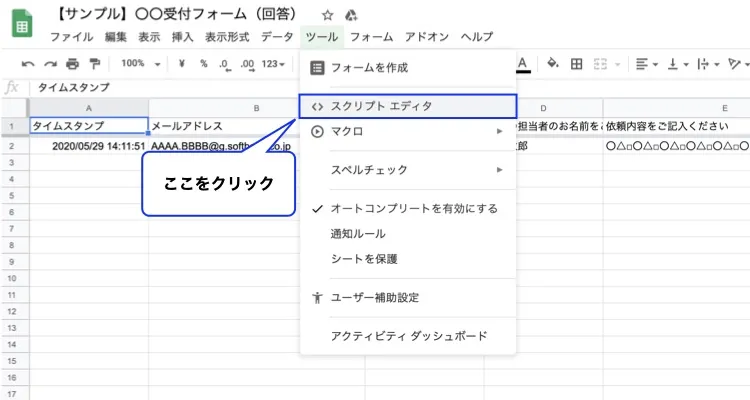Select cell 依頼内容をご記入ください

676,126
